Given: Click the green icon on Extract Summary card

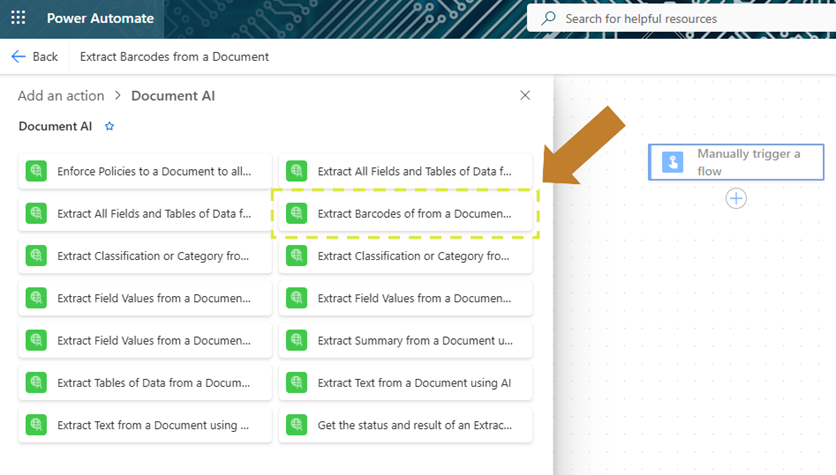Looking at the screenshot, I should 296,341.
